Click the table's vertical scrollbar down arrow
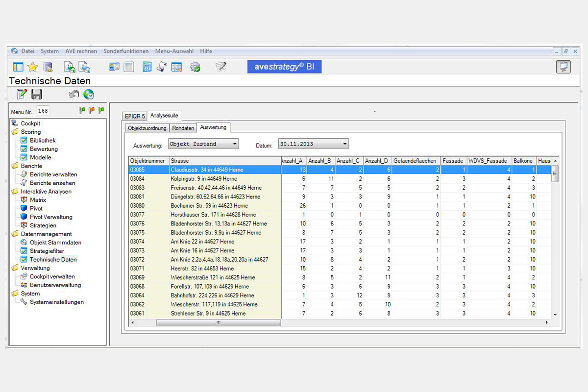 555,315
